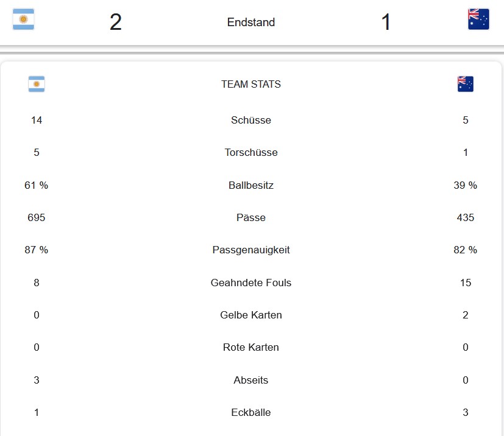Click Australia's score of 1 in the header
Screen dimensions: 504x436
tap(386, 22)
